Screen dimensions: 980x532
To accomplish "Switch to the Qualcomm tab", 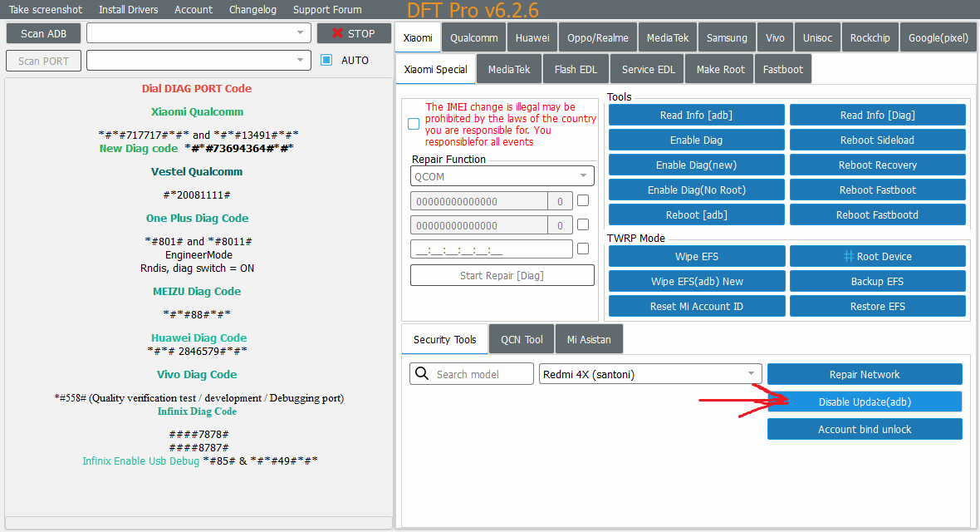I will point(473,37).
